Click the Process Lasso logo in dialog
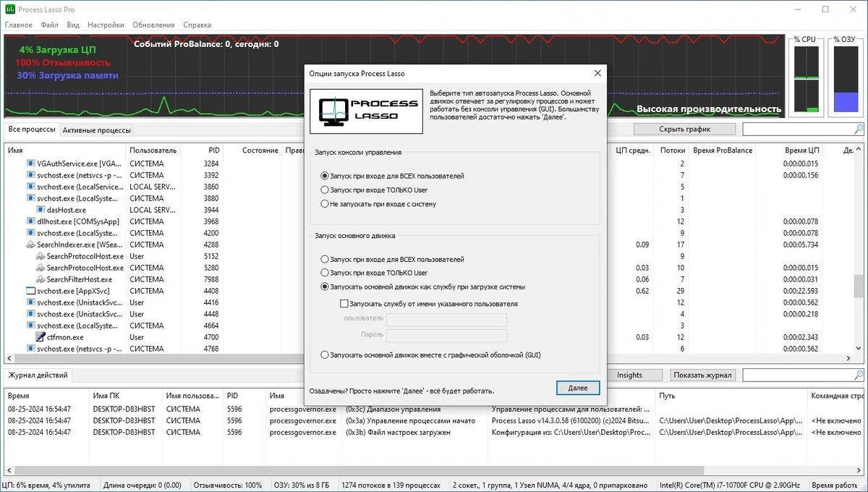868x492 pixels. point(366,111)
